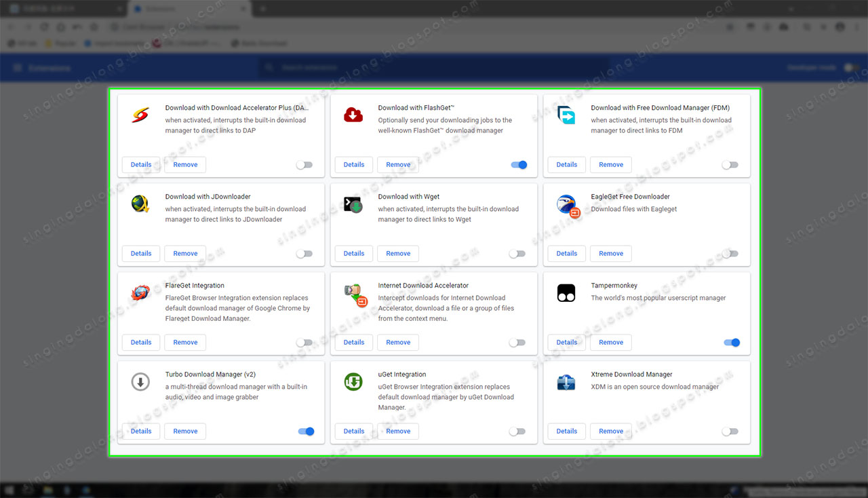Enable Xtreme Download Manager toggle
This screenshot has height=498, width=868.
[730, 432]
